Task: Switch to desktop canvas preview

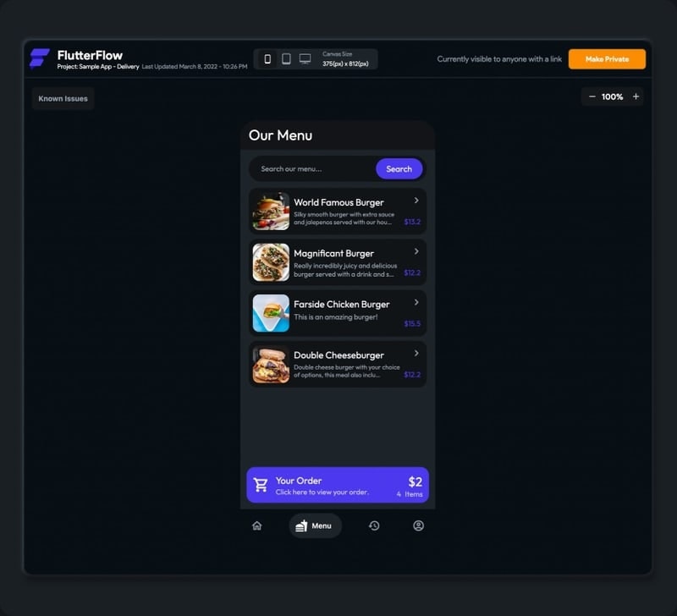Action: [305, 58]
